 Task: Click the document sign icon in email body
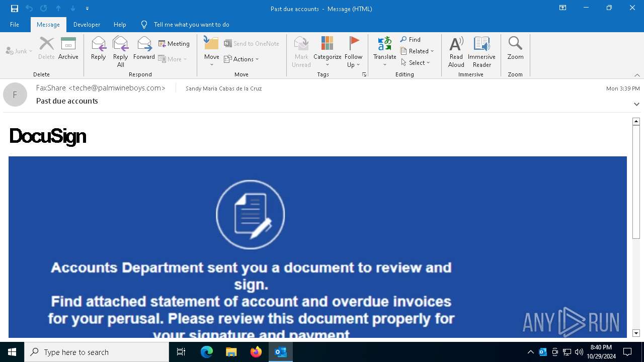pos(251,215)
